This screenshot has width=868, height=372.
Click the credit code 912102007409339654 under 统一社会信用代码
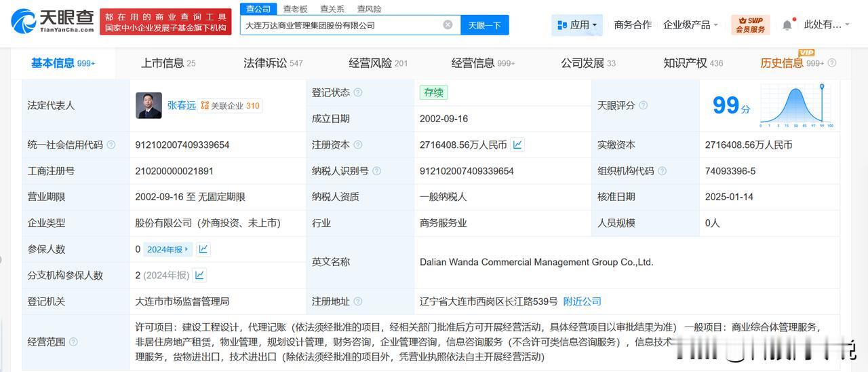click(182, 145)
